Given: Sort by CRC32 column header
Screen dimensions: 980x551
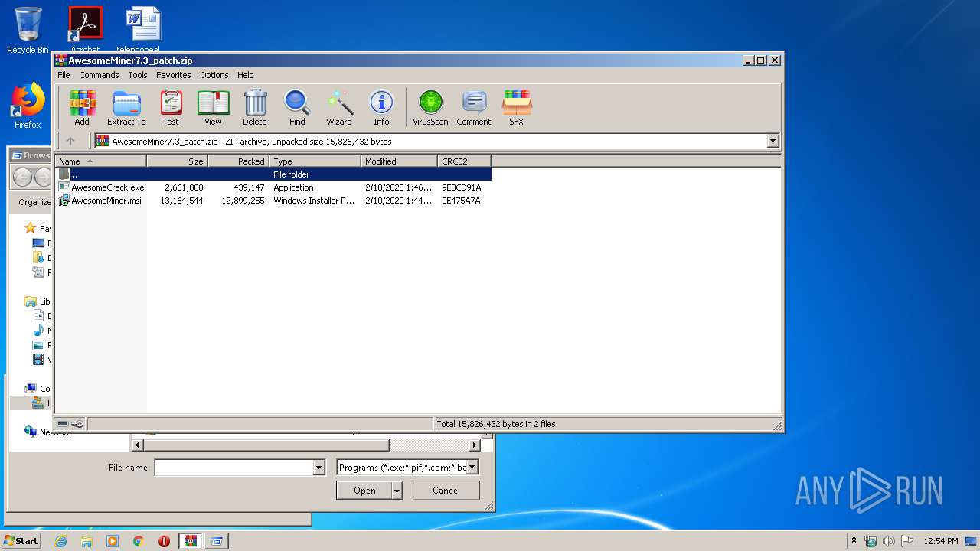Looking at the screenshot, I should (465, 161).
